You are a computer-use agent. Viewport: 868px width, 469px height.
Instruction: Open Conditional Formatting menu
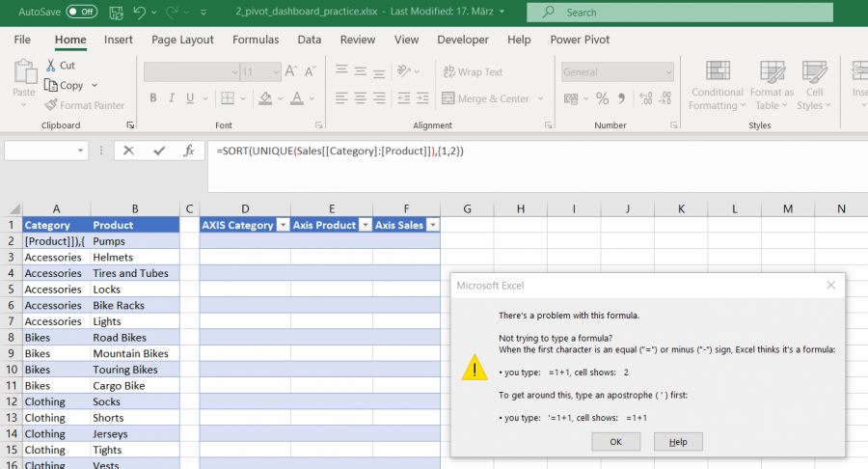(718, 85)
